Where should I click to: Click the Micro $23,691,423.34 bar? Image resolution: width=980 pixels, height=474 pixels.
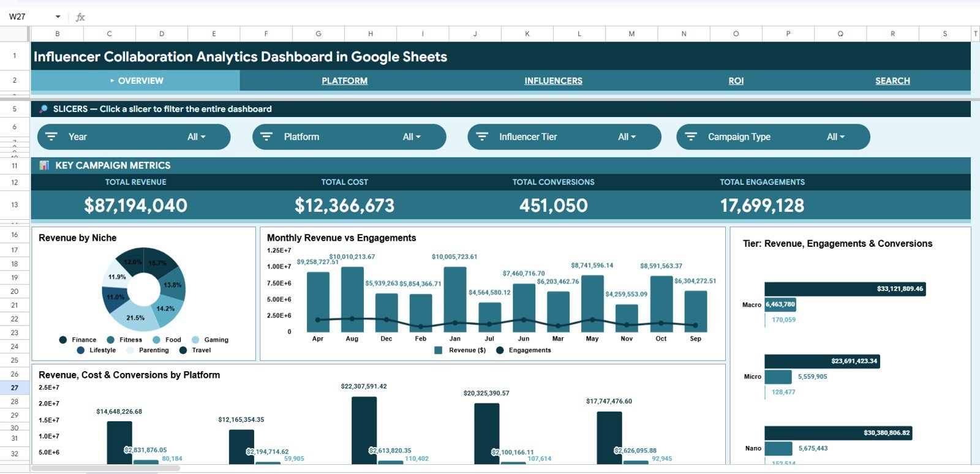(x=822, y=361)
